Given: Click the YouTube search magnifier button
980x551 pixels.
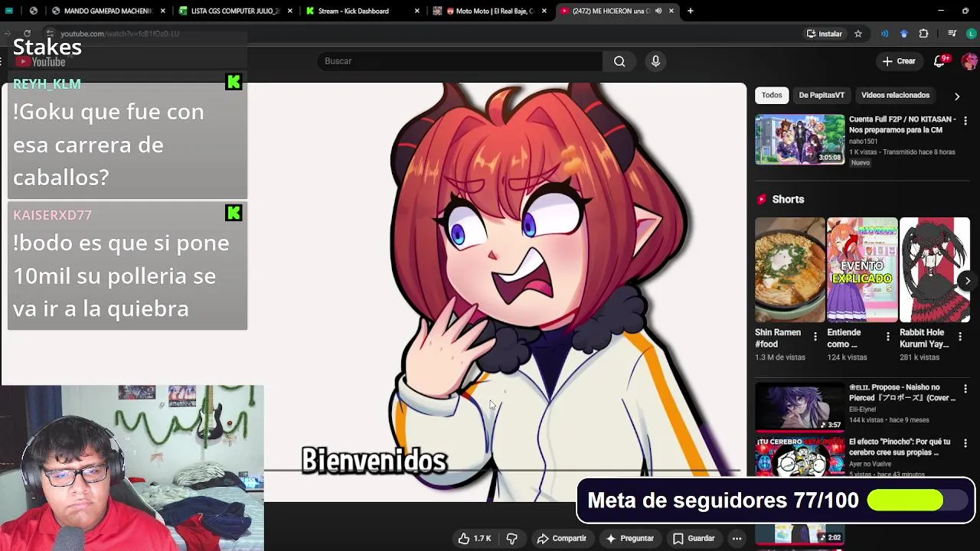Looking at the screenshot, I should point(619,61).
